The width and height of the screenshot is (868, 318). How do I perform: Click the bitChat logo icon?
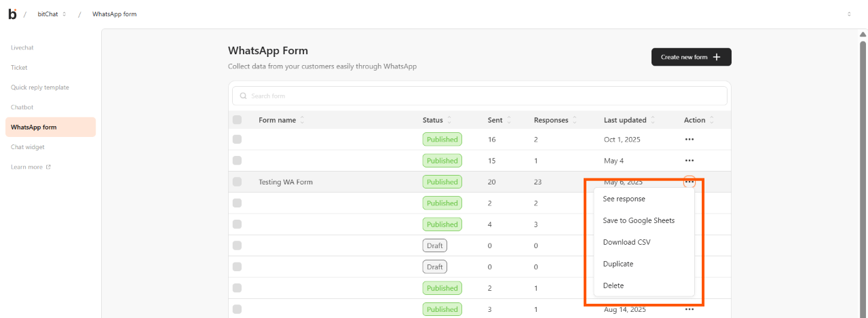click(12, 14)
